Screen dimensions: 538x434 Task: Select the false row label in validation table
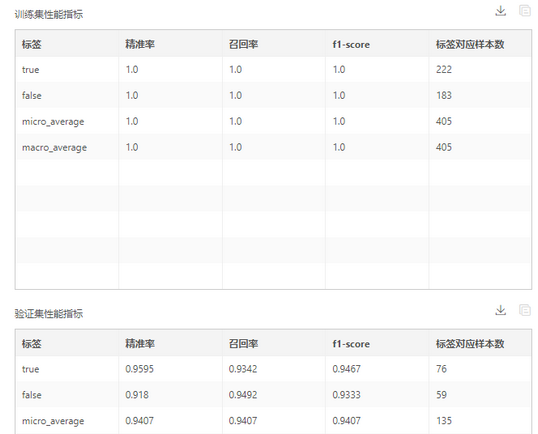(x=32, y=395)
